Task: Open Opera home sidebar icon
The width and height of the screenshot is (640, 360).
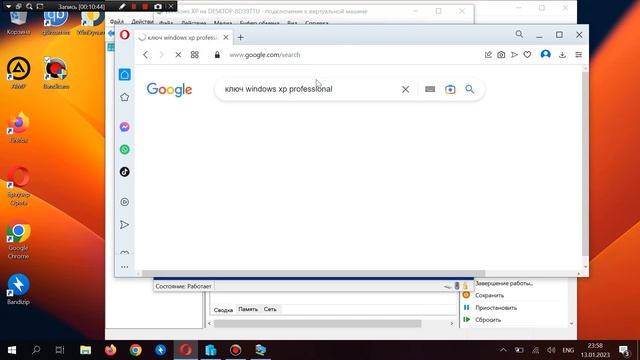Action: click(x=124, y=75)
